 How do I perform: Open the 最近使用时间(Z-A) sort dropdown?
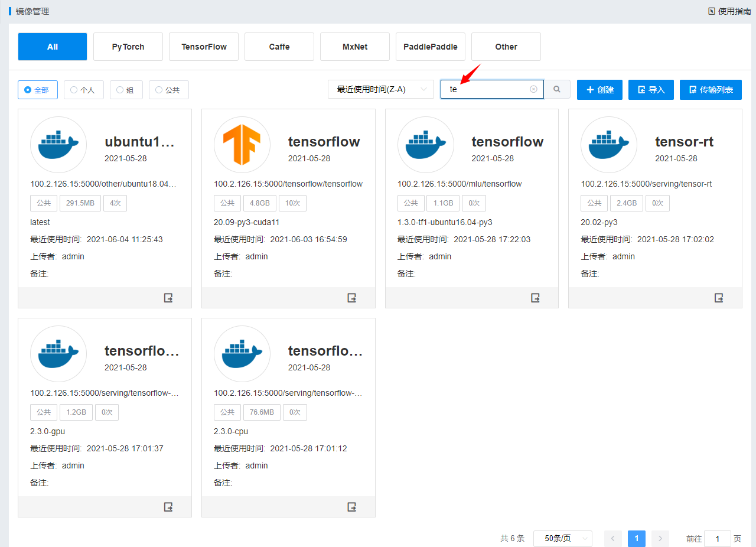pos(380,90)
